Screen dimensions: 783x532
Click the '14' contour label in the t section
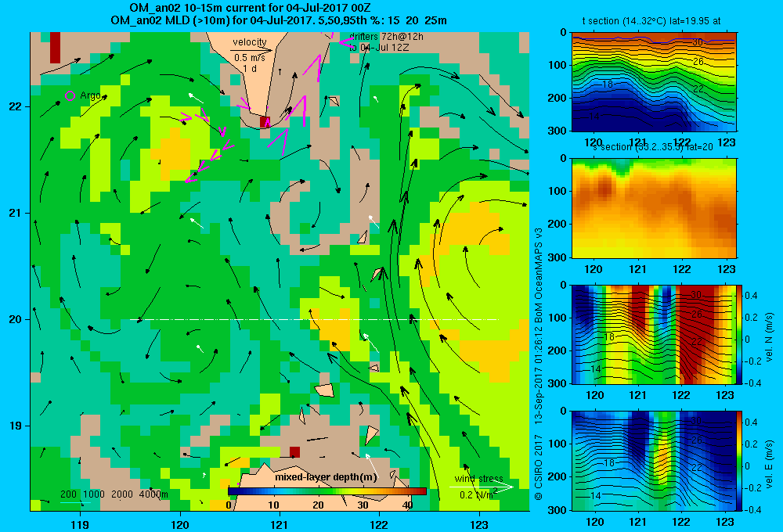594,117
